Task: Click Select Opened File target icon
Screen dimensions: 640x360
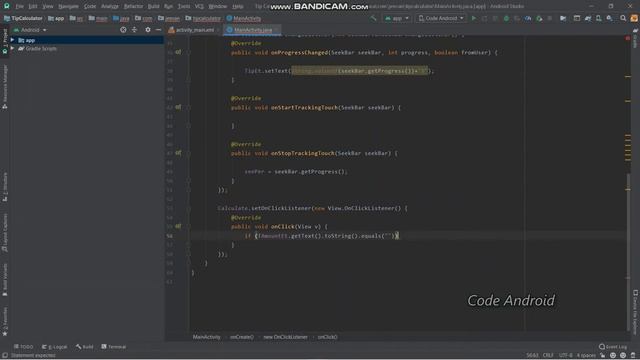Action: 123,30
